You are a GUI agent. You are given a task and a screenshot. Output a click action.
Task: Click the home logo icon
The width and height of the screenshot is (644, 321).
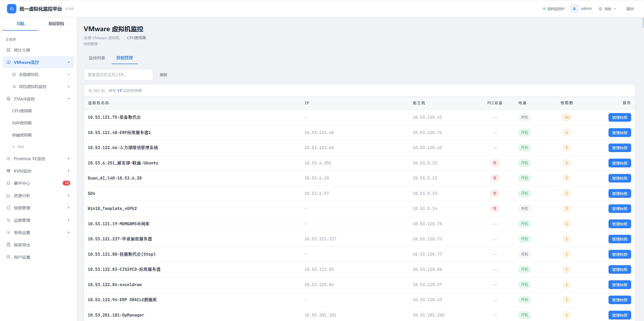click(12, 9)
